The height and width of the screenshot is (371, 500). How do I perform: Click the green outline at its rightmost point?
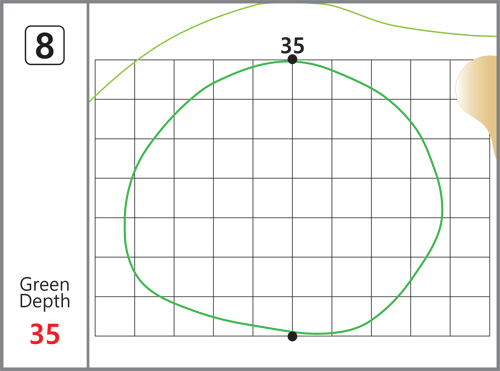point(442,209)
